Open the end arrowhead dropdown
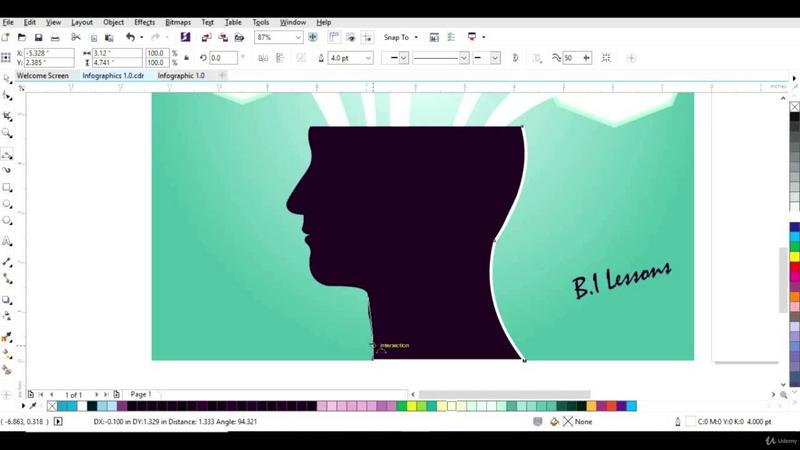Screen dimensions: 800x450 pos(495,58)
